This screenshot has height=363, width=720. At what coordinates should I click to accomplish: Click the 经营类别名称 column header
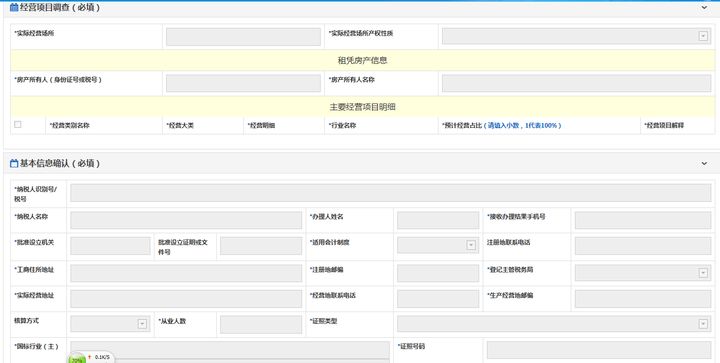coord(69,125)
